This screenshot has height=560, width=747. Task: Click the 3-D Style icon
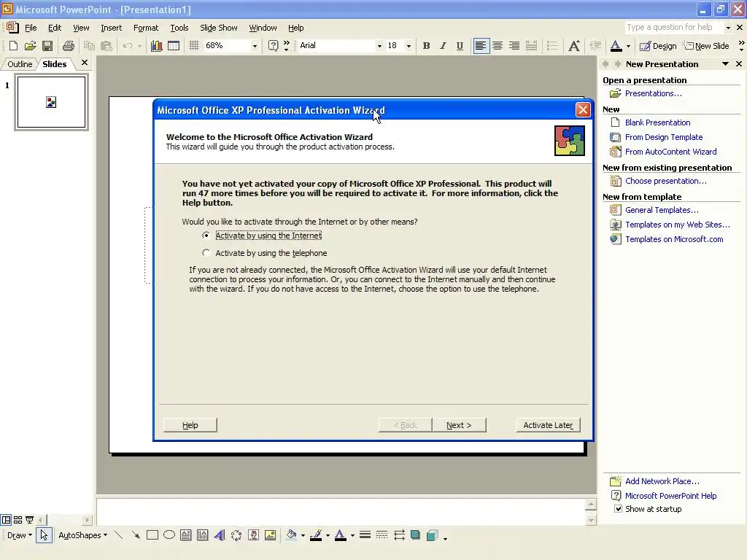click(433, 535)
